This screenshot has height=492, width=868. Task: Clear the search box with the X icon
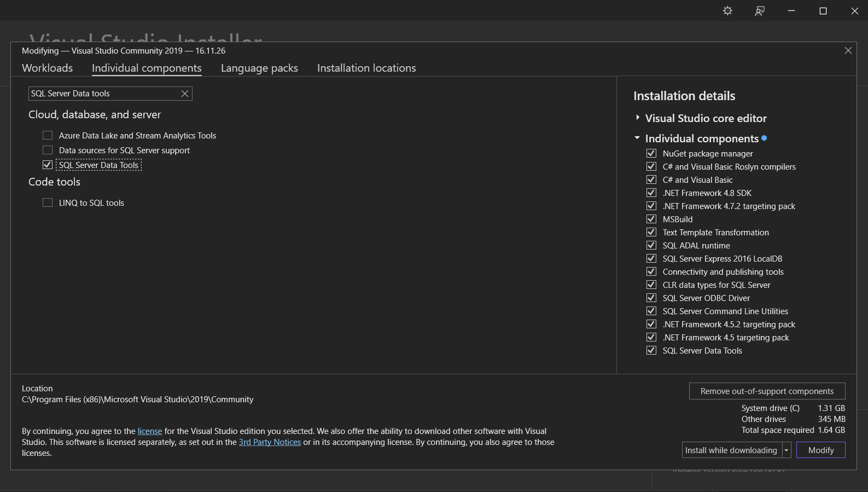(x=185, y=94)
